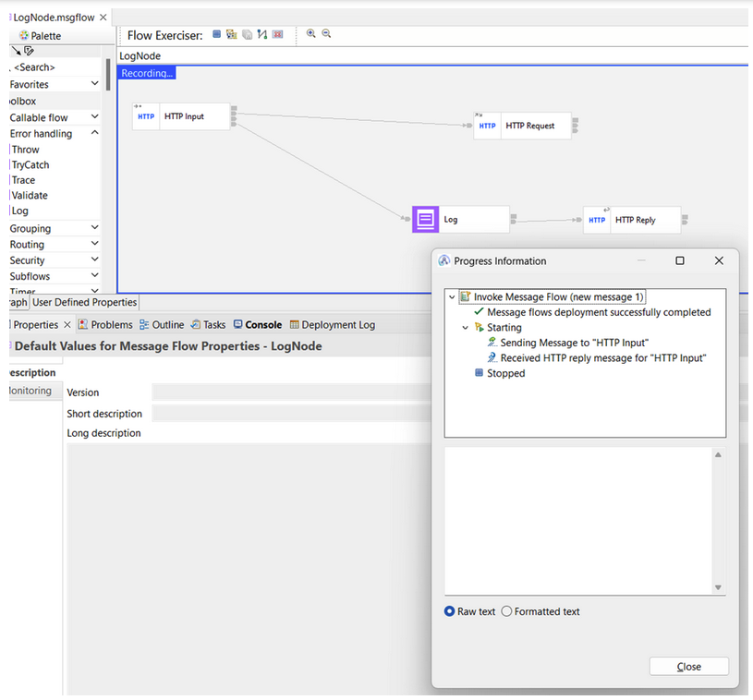The image size is (753, 700).
Task: Click the icon beside Received HTTP reply row
Action: (492, 357)
